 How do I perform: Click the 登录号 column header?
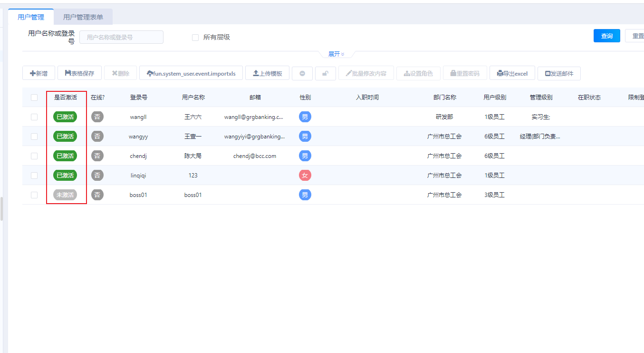(139, 98)
